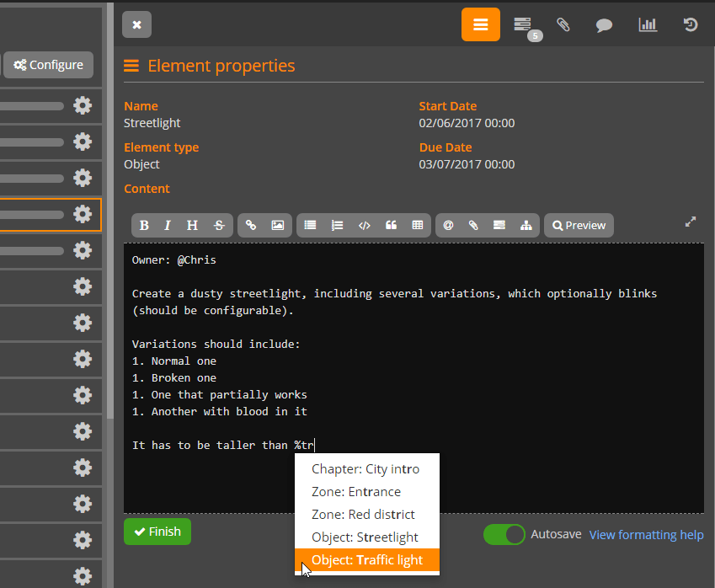Toggle the Autosave switch
This screenshot has width=715, height=588.
pos(504,535)
